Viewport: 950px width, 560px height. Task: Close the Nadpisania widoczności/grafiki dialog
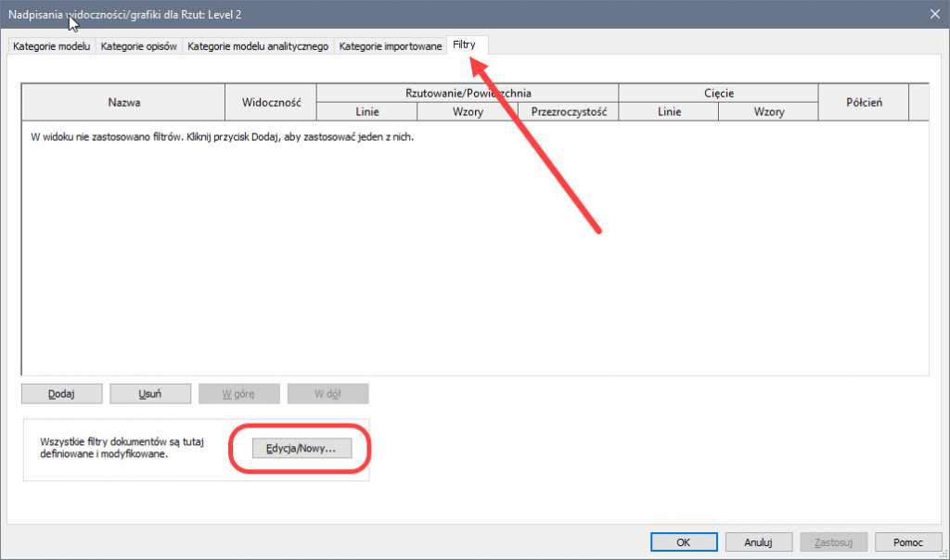[934, 13]
